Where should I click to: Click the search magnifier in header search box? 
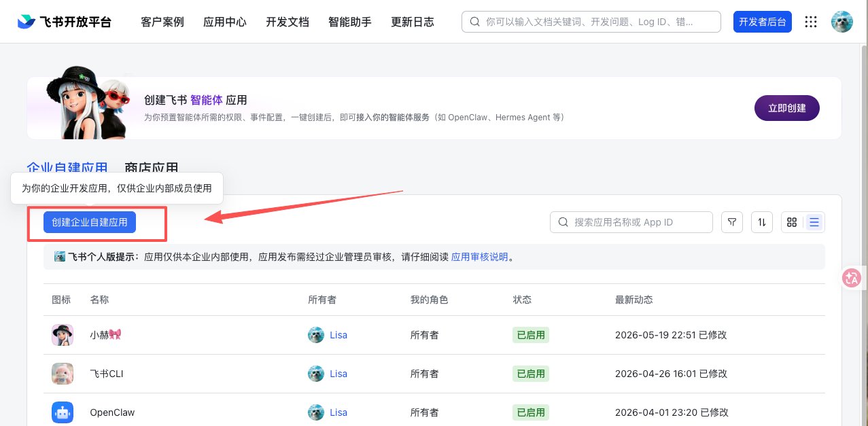click(475, 22)
